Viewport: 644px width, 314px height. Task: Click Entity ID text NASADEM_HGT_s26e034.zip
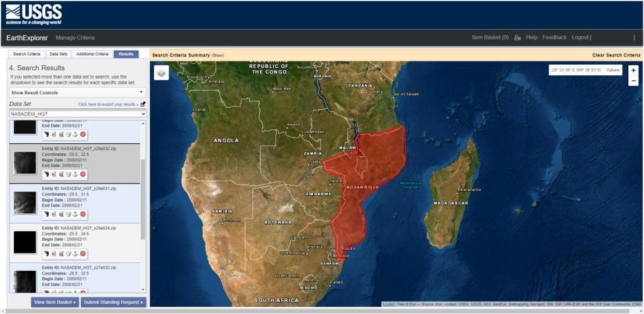(x=88, y=228)
